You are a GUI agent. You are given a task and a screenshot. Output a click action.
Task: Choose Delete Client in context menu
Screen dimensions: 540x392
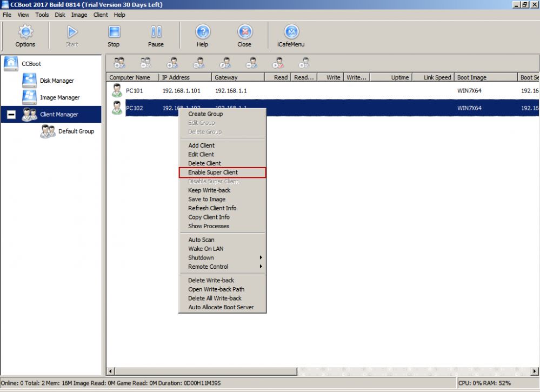pos(223,163)
